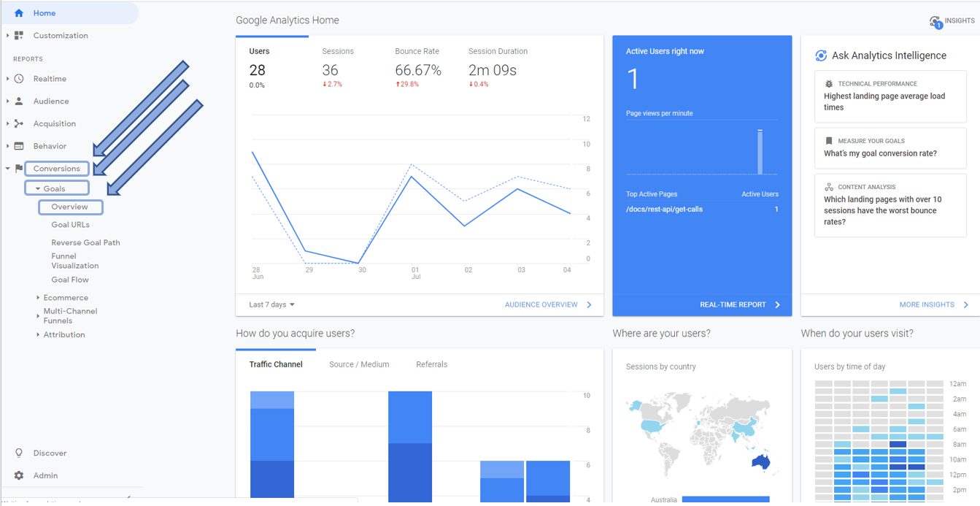Screen dimensions: 980x506
Task: Open the More Insights link
Action: click(x=927, y=305)
